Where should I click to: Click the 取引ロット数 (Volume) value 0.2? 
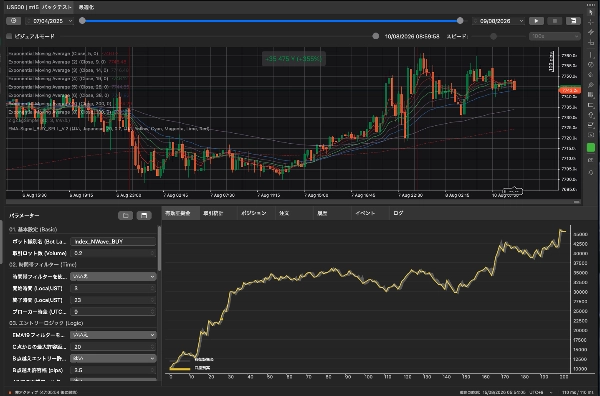[x=113, y=253]
